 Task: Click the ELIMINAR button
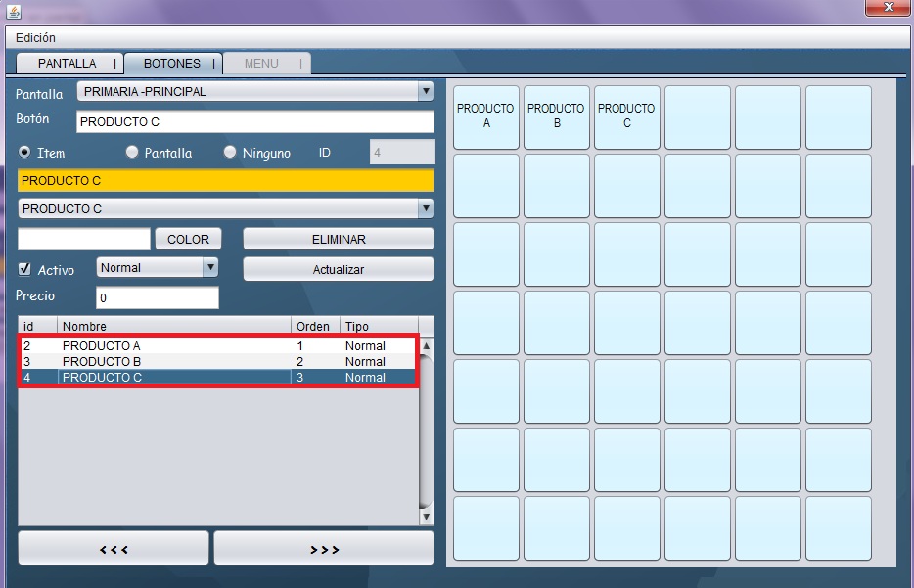point(338,239)
